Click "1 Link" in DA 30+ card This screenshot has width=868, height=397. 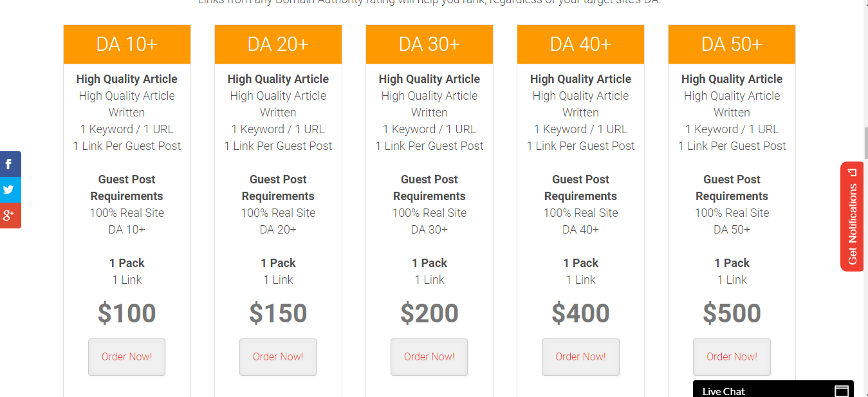click(429, 280)
